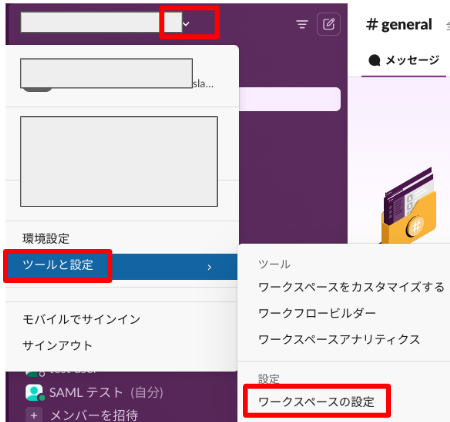Open the workspace name dropdown chevron
450x422 pixels.
186,24
